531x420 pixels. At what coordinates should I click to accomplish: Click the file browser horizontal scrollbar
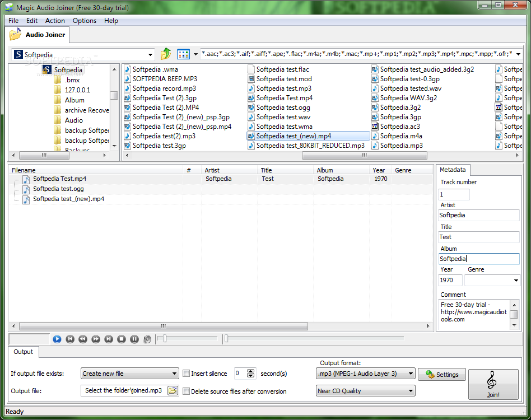364,155
